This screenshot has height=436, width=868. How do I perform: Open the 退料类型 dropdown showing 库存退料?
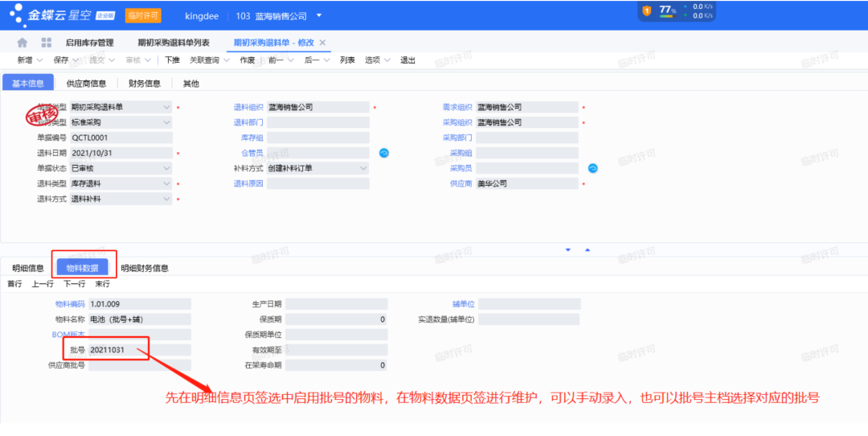point(121,183)
